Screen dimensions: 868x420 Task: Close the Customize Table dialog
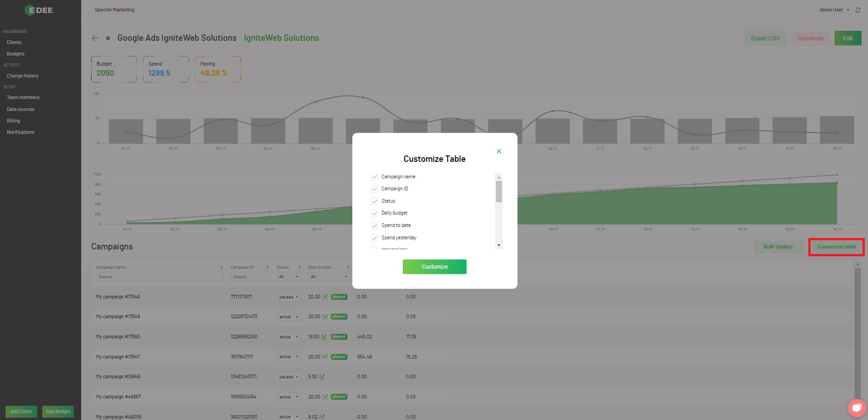pos(499,151)
